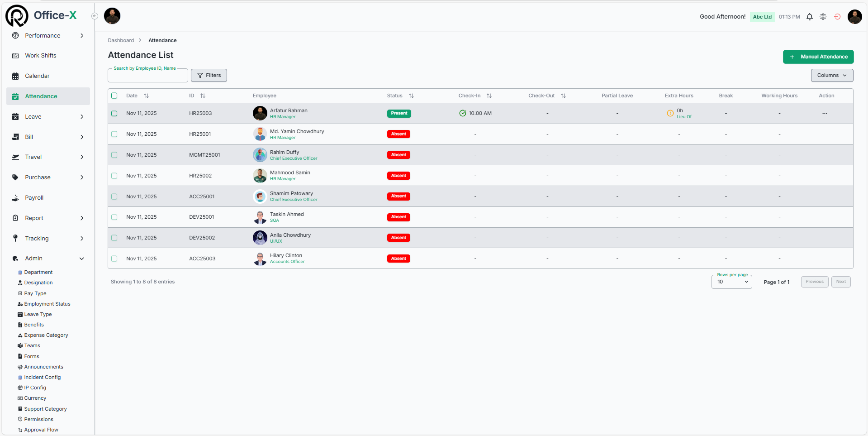
Task: Click the Manual Attendance button
Action: pyautogui.click(x=818, y=57)
